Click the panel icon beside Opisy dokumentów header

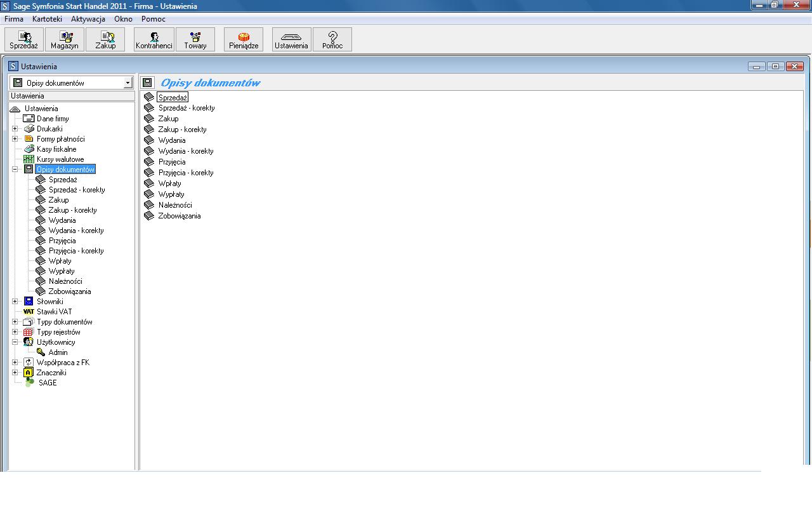[148, 83]
